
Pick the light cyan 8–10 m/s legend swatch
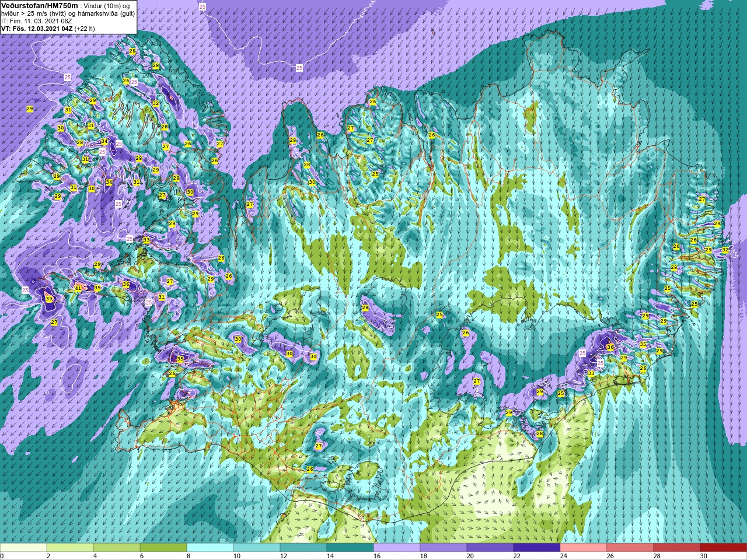pos(210,548)
